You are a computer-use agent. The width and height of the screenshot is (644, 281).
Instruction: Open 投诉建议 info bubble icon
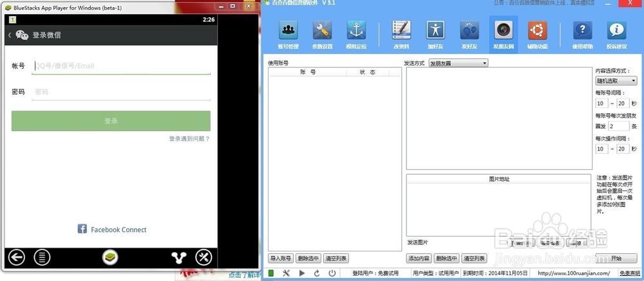(x=616, y=35)
